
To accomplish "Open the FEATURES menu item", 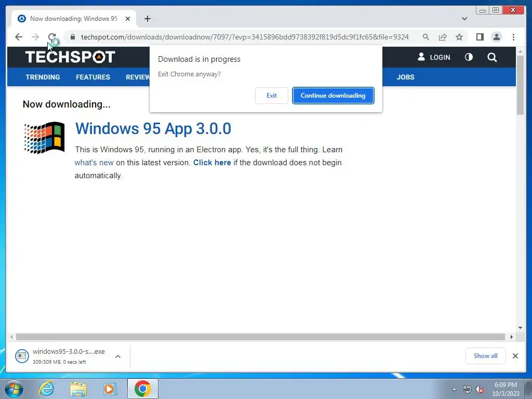I will 93,77.
